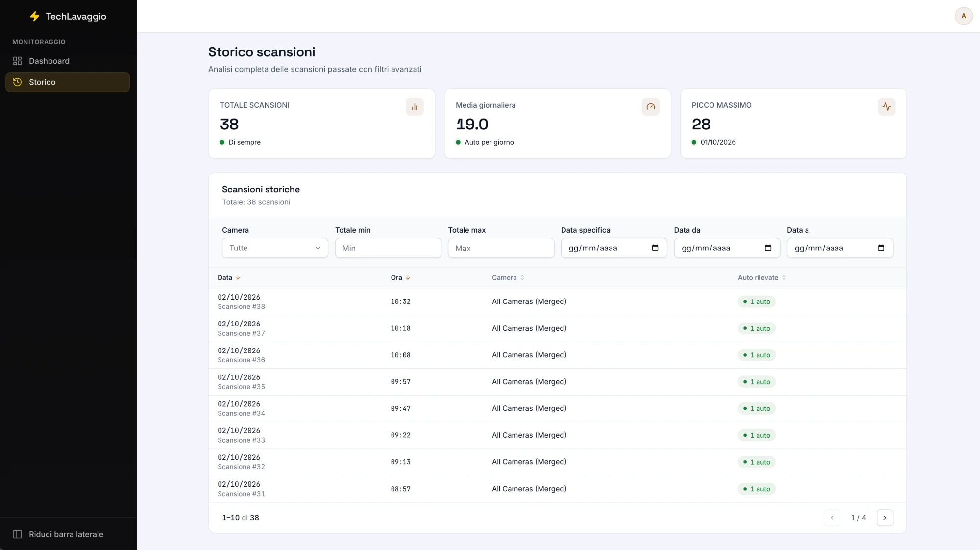Click the 'Storico scansioni' page heading

click(262, 52)
